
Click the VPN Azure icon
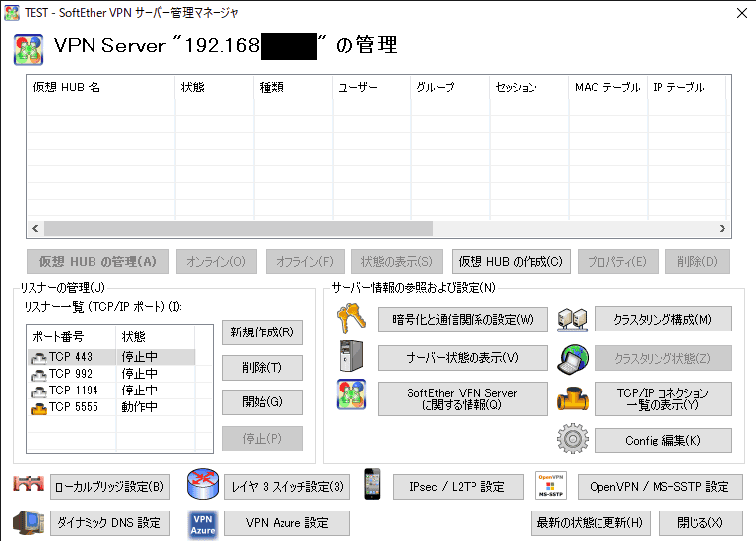[203, 524]
